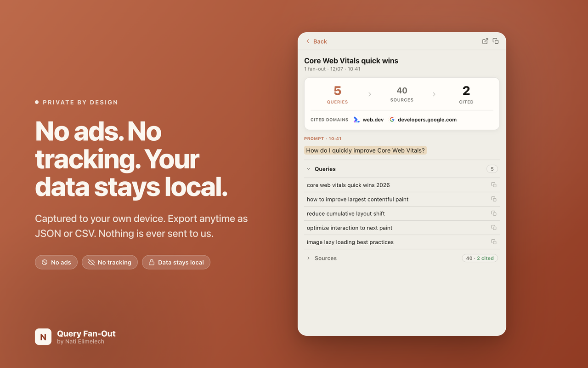Click the 'by Nati Elimelech' byline
This screenshot has height=368, width=588.
point(80,342)
